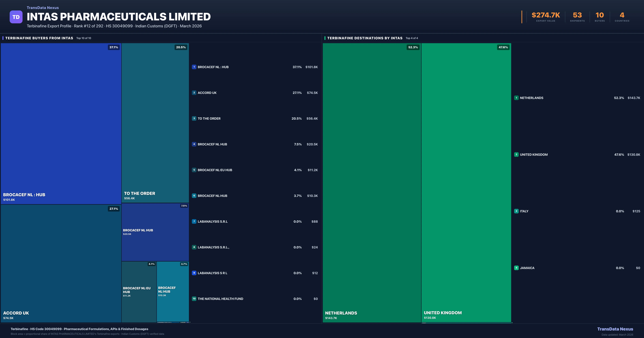
Task: Select the 20.5% badge on TO THE ORDER block
Action: (181, 47)
